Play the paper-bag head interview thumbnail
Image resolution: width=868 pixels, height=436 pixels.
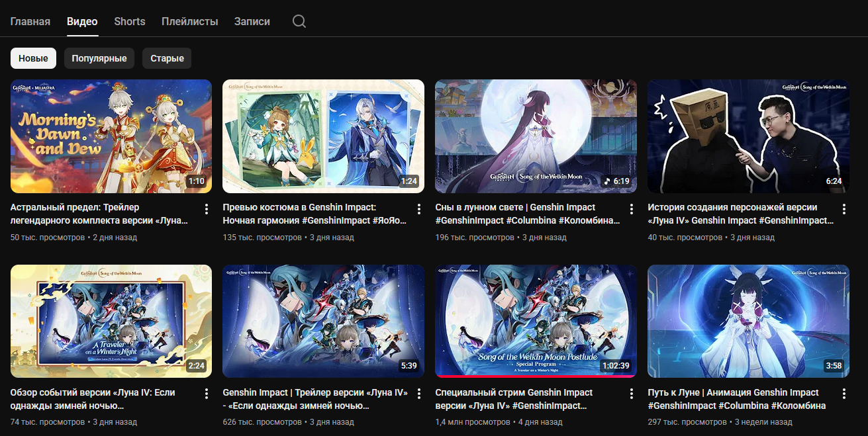click(x=749, y=136)
